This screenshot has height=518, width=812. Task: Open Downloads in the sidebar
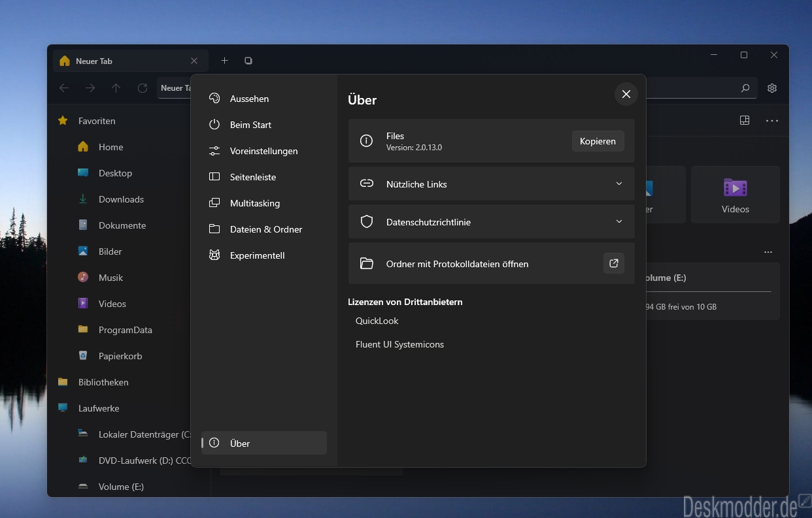pyautogui.click(x=121, y=199)
